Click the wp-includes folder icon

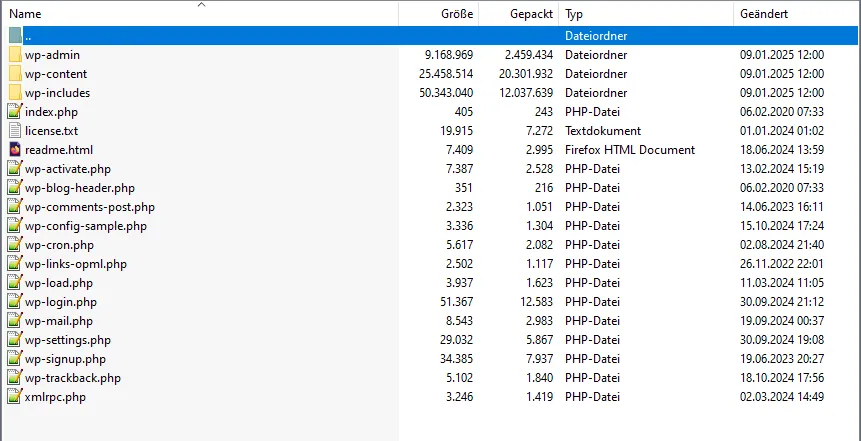[x=15, y=93]
